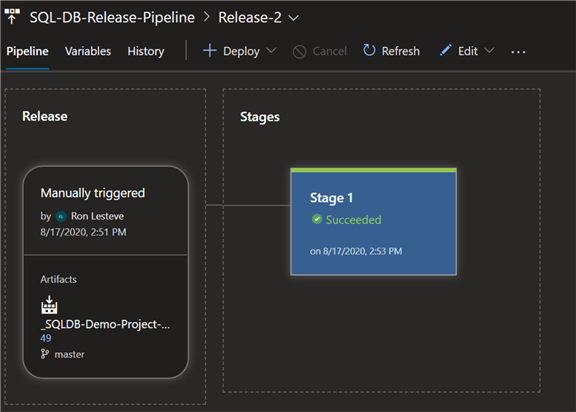Click the Ron Lesteve name
This screenshot has width=576, height=412.
[97, 216]
